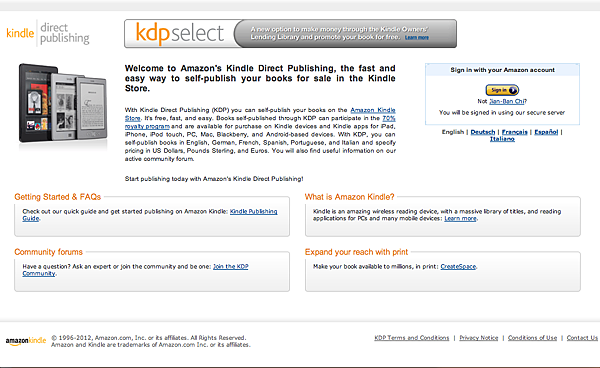Viewport: 600px width, 368px height.
Task: Switch language to Deutsch
Action: pos(483,132)
